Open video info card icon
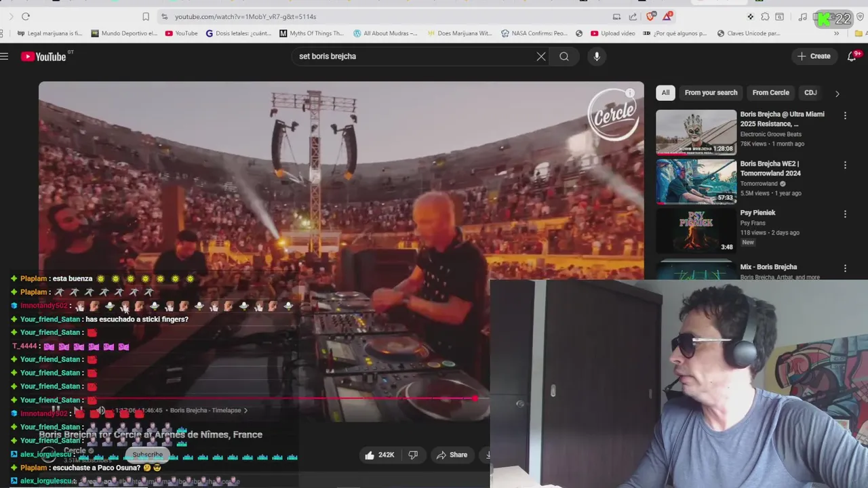Viewport: 868px width, 488px height. 630,93
